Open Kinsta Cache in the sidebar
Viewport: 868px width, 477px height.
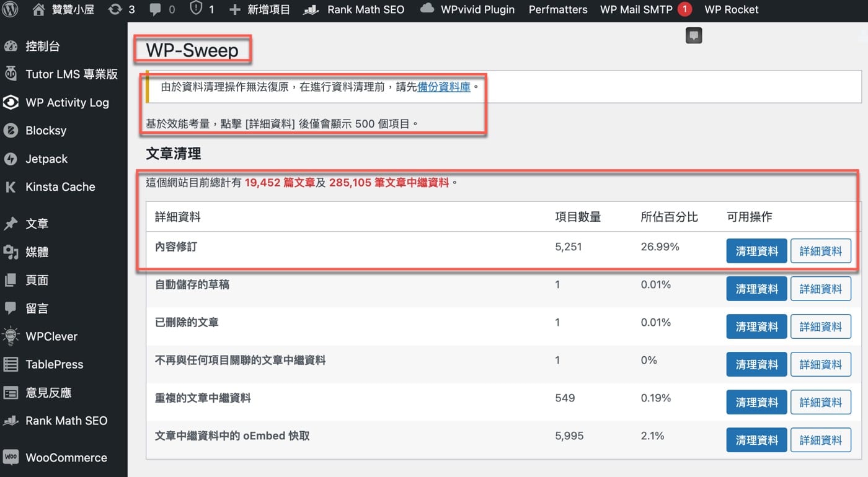point(60,186)
